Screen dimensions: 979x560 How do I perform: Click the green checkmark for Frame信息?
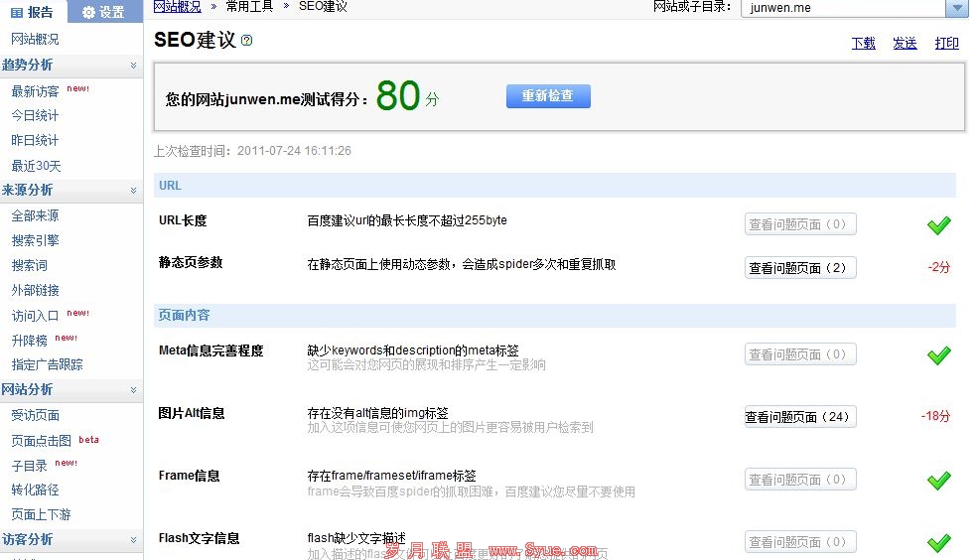[938, 481]
